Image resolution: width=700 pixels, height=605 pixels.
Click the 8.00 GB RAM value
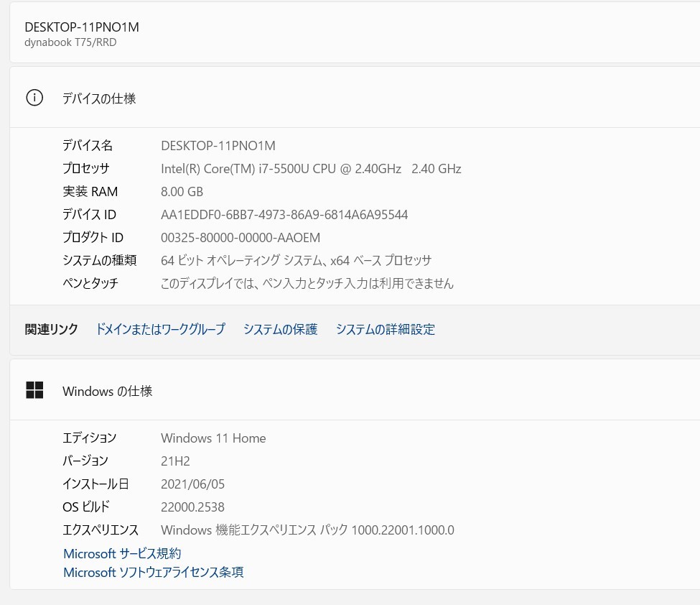tap(182, 192)
